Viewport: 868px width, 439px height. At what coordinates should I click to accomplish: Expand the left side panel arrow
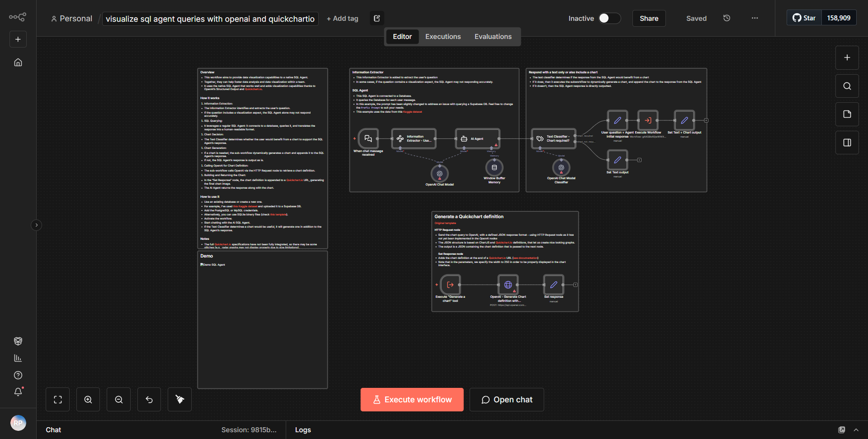36,225
